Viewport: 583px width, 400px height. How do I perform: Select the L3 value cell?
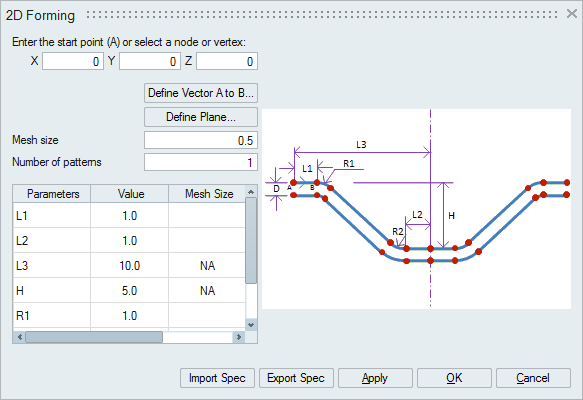[x=129, y=265]
